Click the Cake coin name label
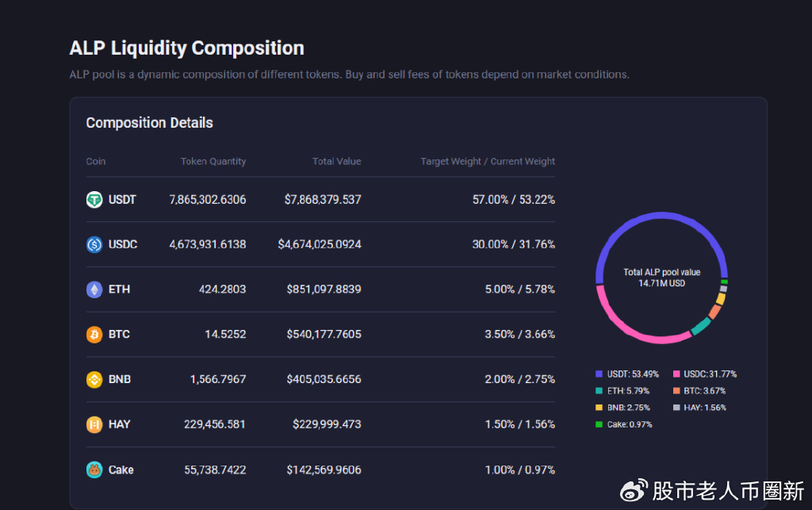This screenshot has height=510, width=812. [121, 470]
